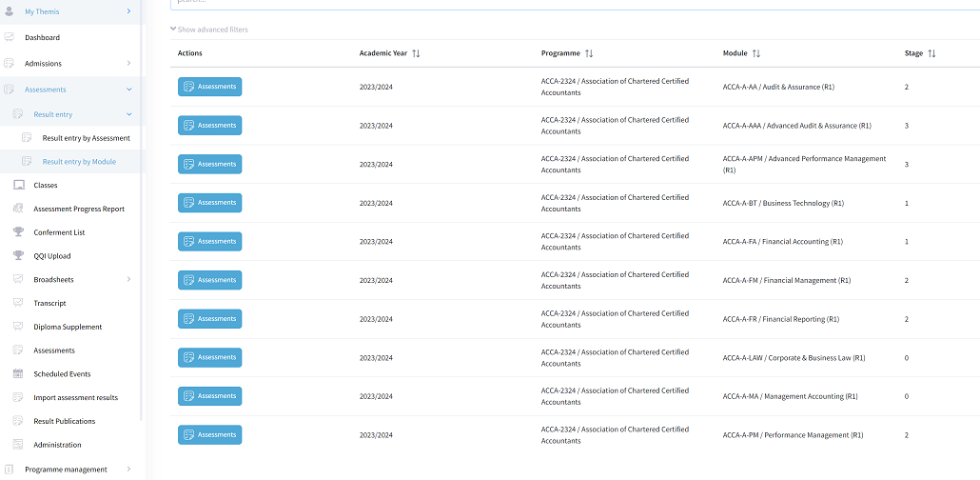Click the Diploma Supplement sidebar icon
The image size is (980, 480).
(18, 327)
